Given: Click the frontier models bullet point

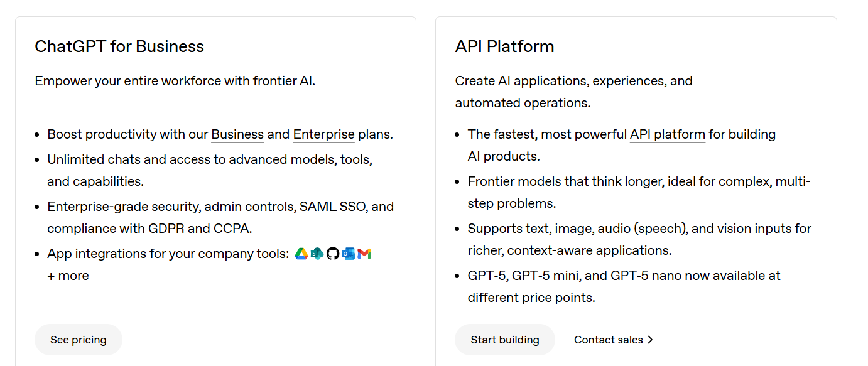Looking at the screenshot, I should coord(639,191).
